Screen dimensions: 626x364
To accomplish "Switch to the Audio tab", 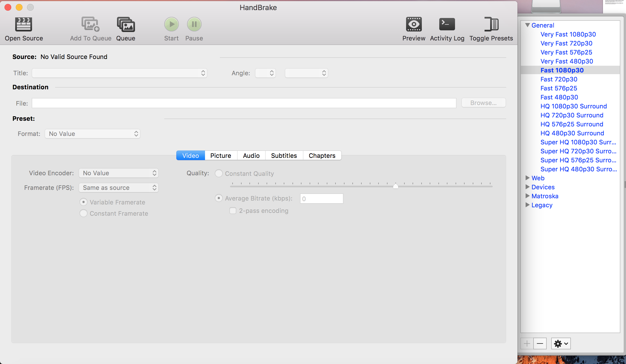I will point(251,156).
